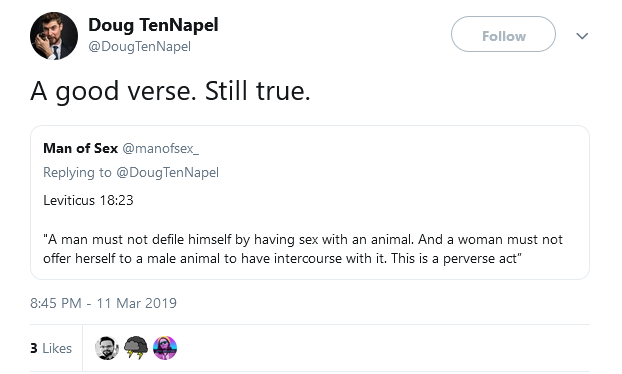
Task: Click Doug TenNapel's profile avatar
Action: click(54, 36)
